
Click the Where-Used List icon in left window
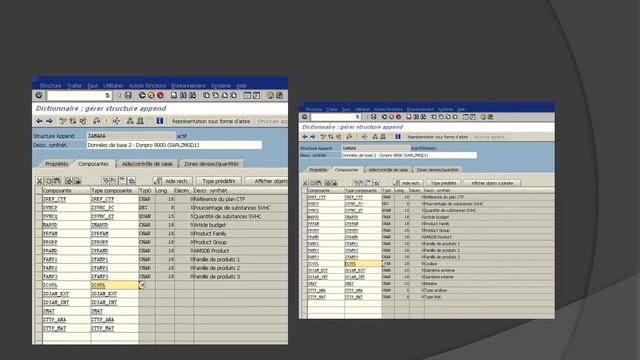point(116,121)
